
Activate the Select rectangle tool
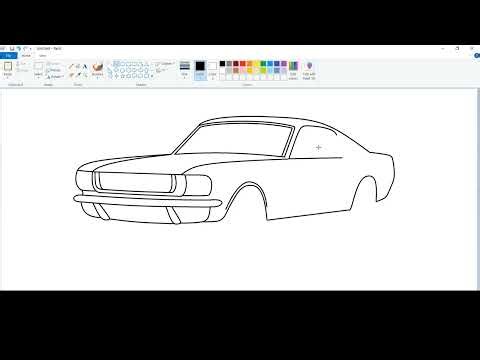(x=38, y=67)
